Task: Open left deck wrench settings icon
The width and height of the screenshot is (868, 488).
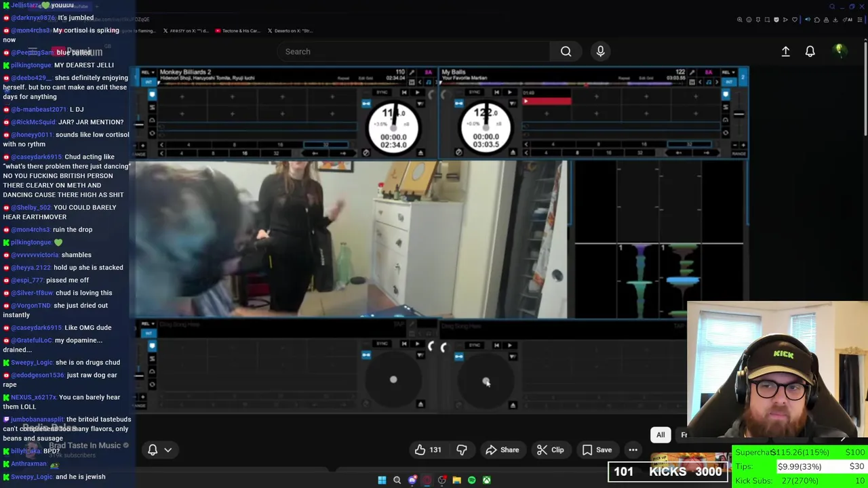Action: [411, 73]
